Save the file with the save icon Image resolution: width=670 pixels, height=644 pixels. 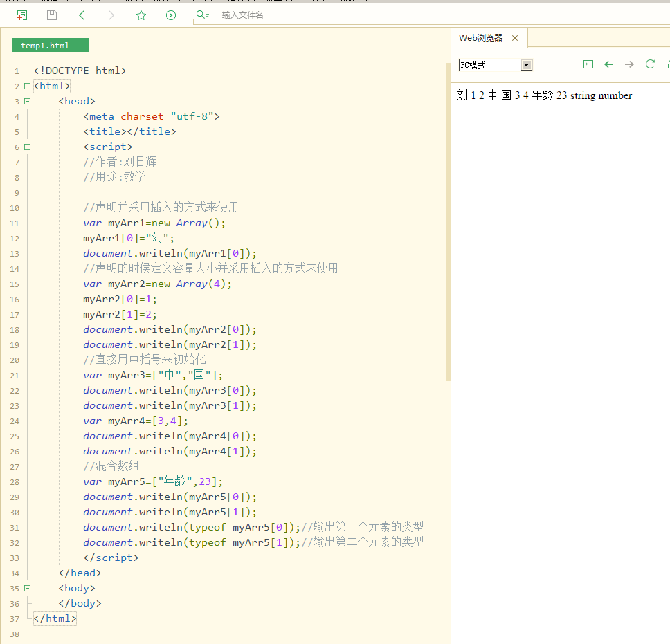point(51,15)
